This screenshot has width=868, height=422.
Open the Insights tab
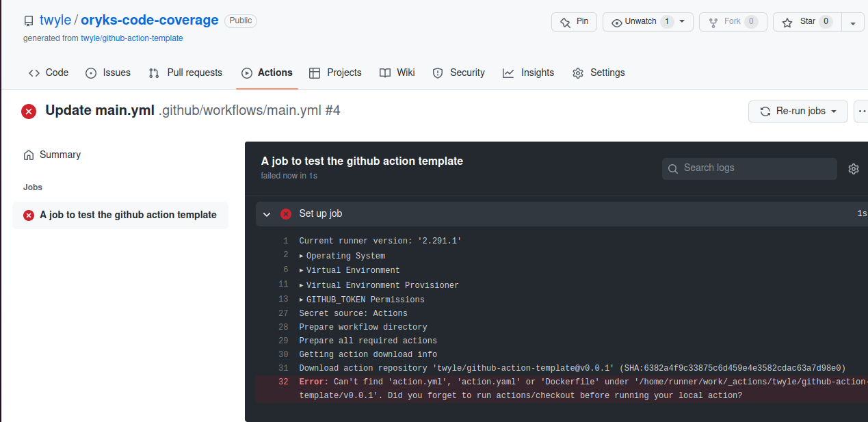pyautogui.click(x=529, y=72)
